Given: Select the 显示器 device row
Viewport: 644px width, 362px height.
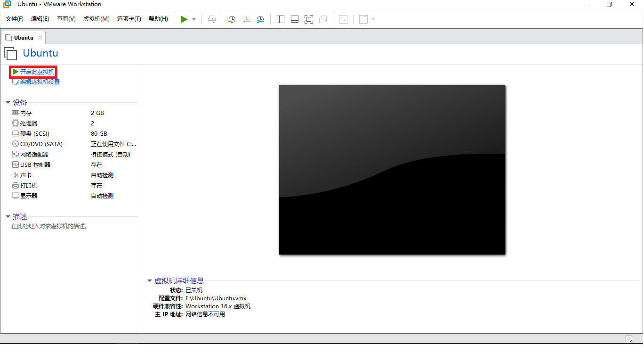Looking at the screenshot, I should coord(74,196).
